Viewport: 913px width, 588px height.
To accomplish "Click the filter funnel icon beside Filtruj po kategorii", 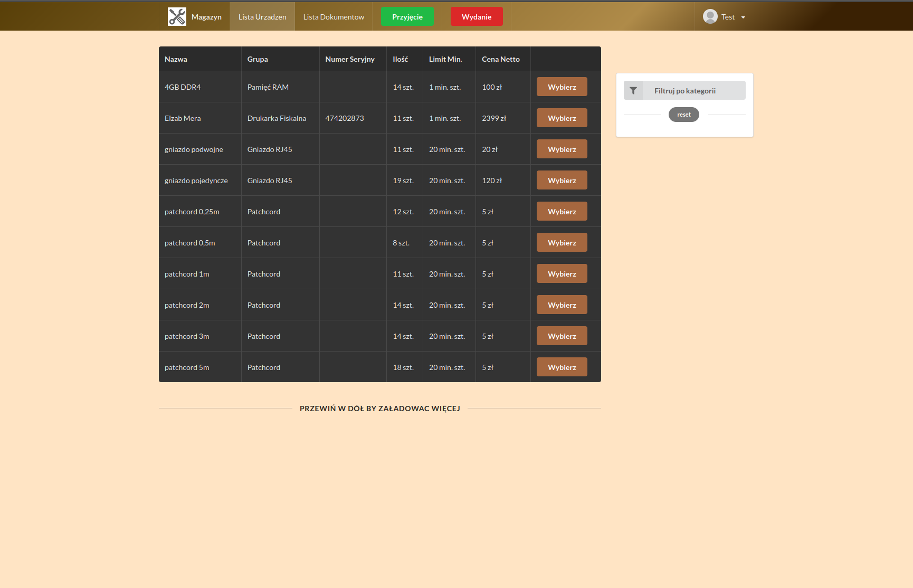I will tap(633, 90).
